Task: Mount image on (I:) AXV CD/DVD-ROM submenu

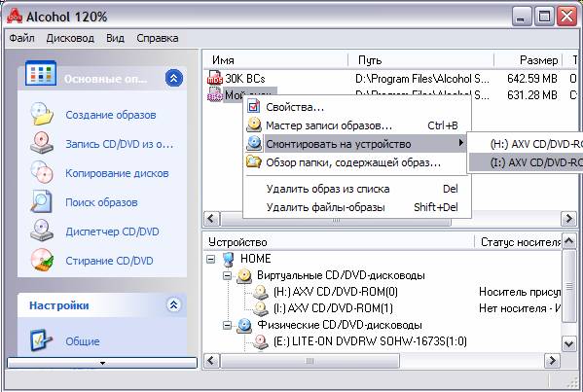Action: coord(526,162)
